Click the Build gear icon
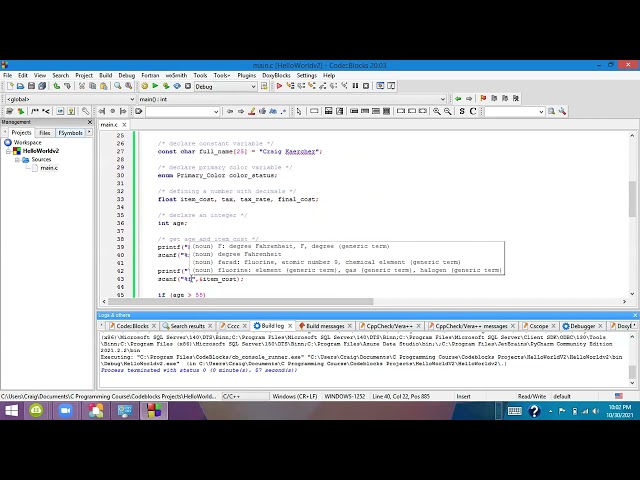640x480 pixels. 144,86
